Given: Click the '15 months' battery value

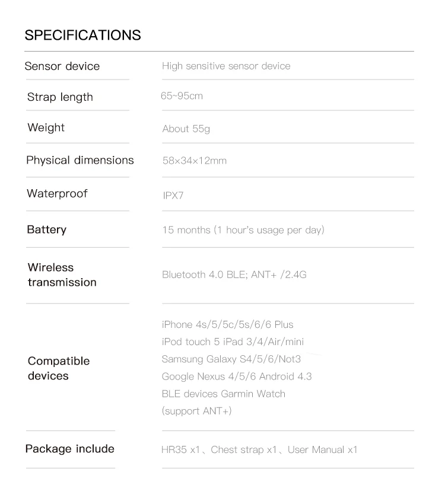Looking at the screenshot, I should 243,230.
